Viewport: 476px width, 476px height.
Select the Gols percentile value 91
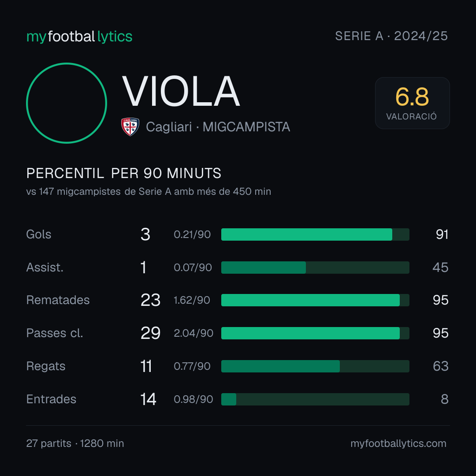click(x=442, y=234)
